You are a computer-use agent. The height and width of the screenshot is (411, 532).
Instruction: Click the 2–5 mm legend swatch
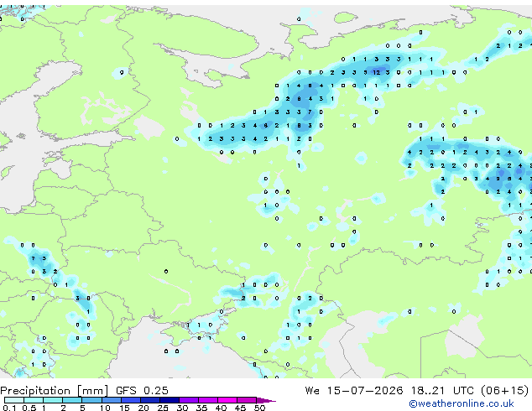pos(72,400)
